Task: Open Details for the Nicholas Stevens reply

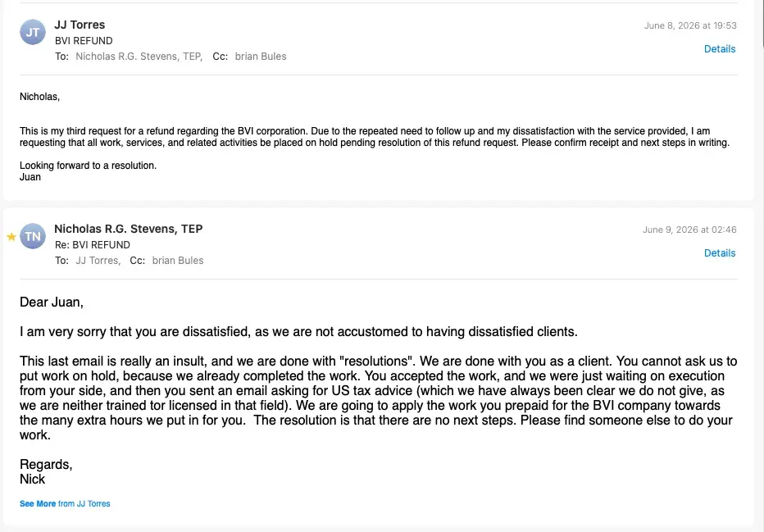Action: point(720,252)
